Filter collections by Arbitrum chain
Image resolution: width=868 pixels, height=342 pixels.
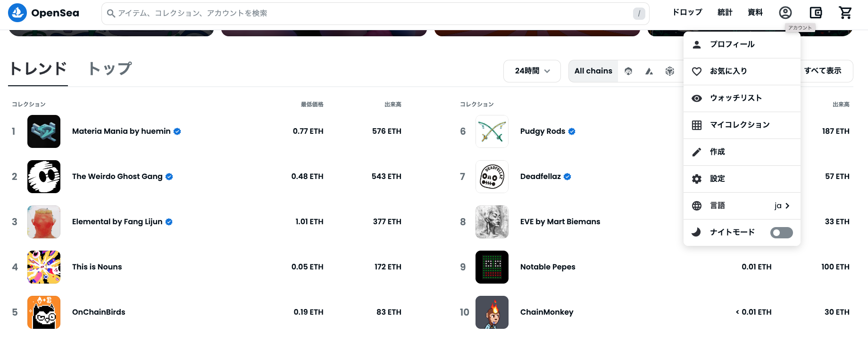[x=628, y=71]
